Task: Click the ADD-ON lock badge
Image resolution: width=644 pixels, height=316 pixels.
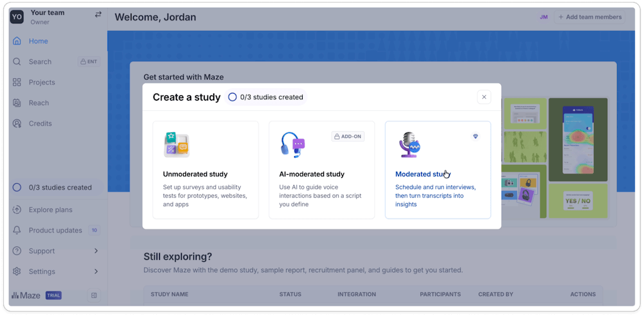Action: (x=348, y=136)
